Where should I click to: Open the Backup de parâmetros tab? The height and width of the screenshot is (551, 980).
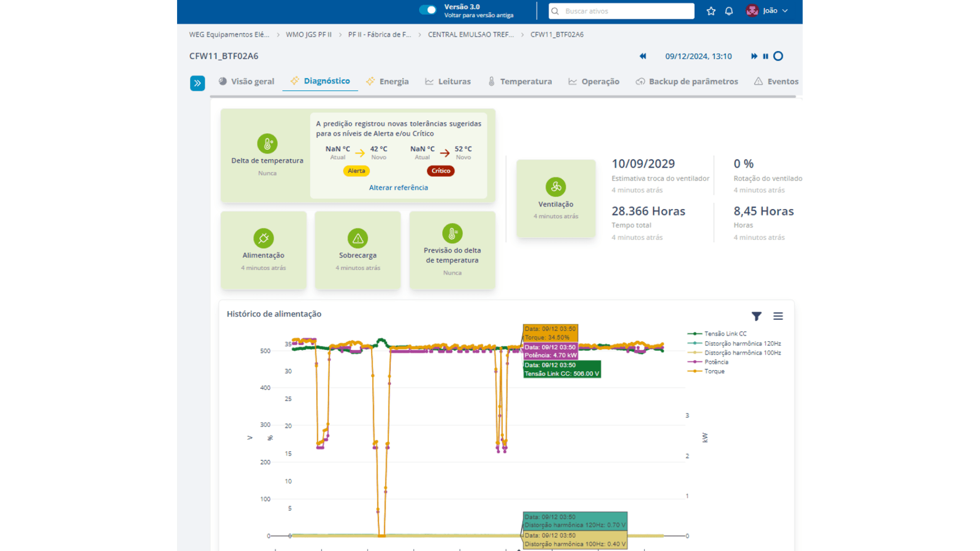(x=687, y=82)
